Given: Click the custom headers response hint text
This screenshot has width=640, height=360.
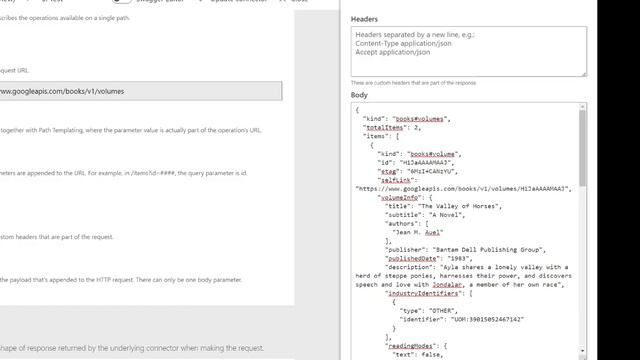Looking at the screenshot, I should tap(413, 83).
